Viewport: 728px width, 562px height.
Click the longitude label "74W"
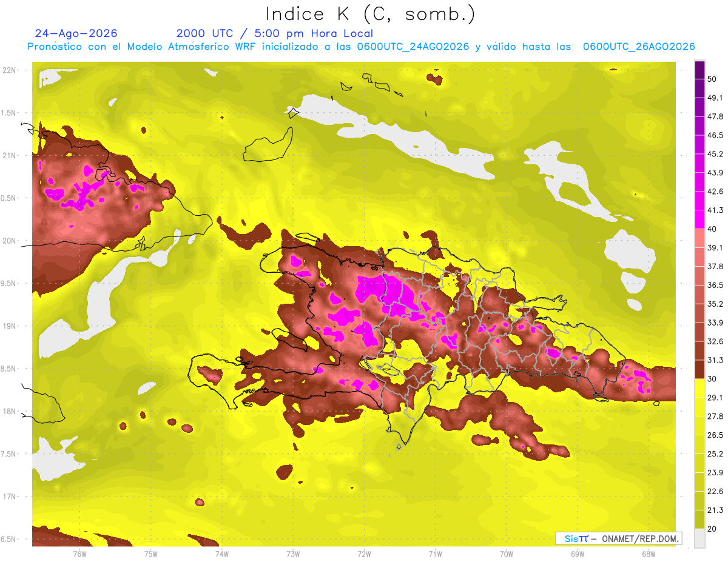coord(221,554)
